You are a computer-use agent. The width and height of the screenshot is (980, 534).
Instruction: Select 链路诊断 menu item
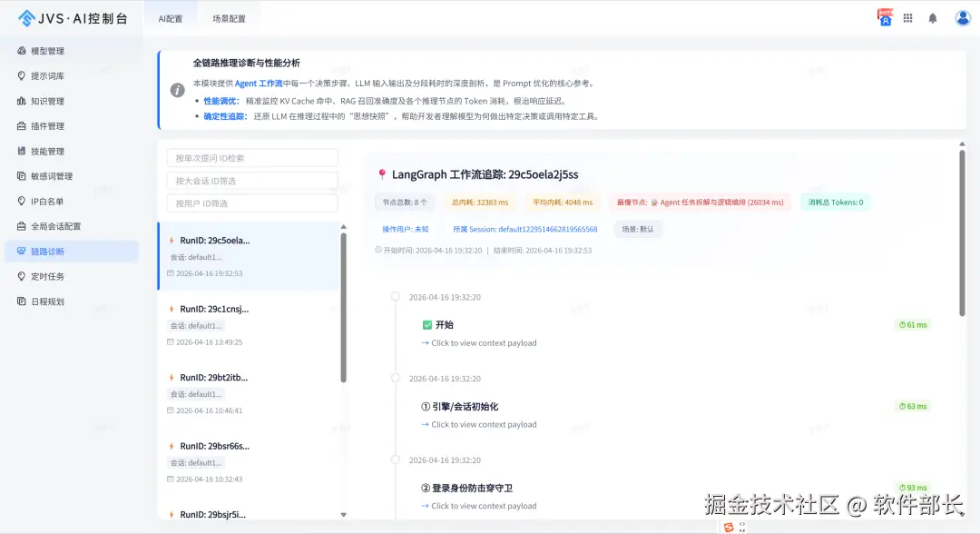(72, 251)
